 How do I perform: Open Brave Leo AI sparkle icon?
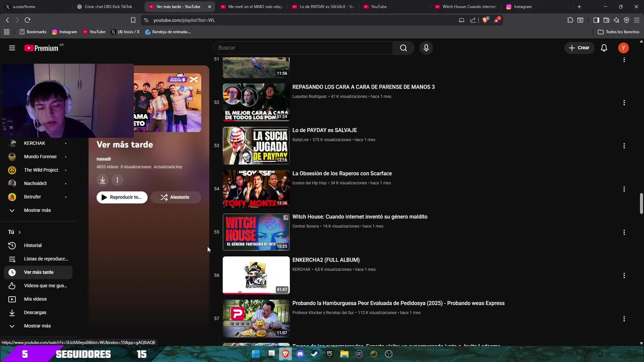click(616, 20)
